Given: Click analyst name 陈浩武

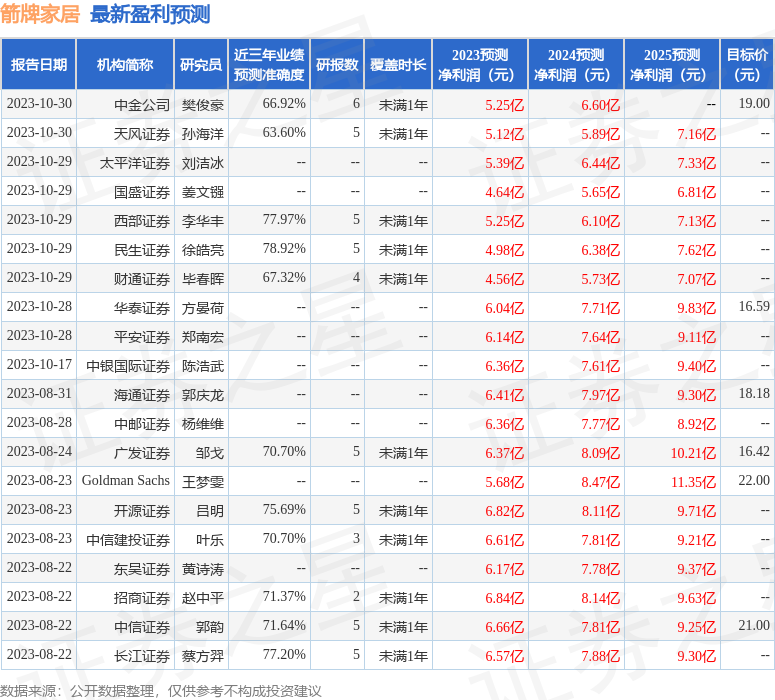Looking at the screenshot, I should [x=203, y=366].
